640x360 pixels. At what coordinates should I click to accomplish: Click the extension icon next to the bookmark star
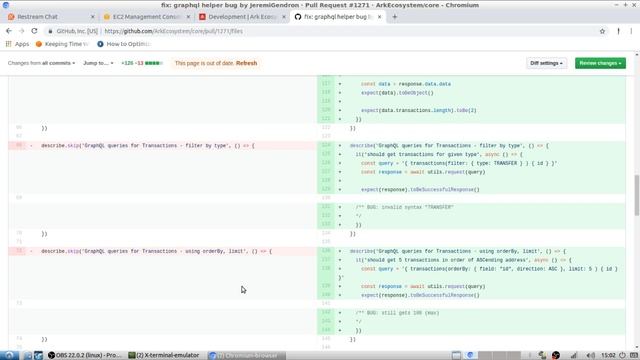pos(618,31)
